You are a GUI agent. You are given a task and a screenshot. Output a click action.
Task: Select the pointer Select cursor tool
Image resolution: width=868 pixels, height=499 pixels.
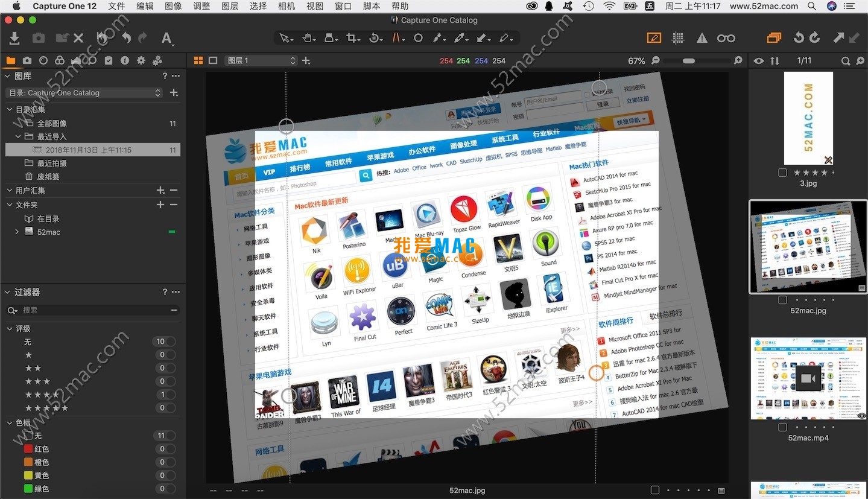point(285,38)
